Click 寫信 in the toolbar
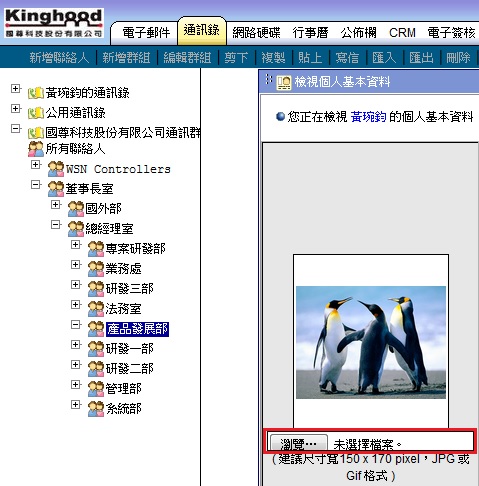The image size is (479, 486). click(x=347, y=58)
